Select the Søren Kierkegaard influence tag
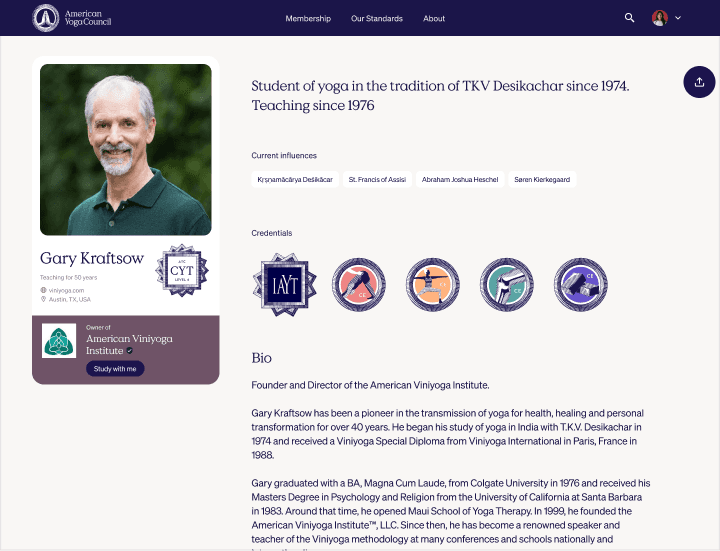Screen dimensions: 720x551 coord(542,180)
